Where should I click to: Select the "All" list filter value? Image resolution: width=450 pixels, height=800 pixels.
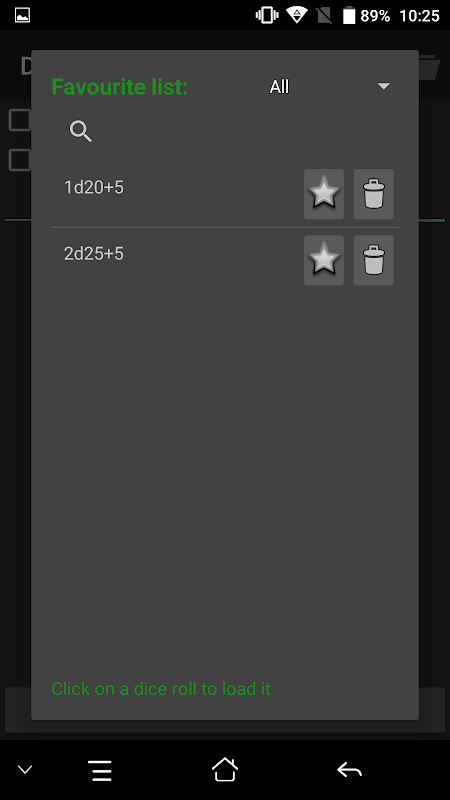(279, 87)
